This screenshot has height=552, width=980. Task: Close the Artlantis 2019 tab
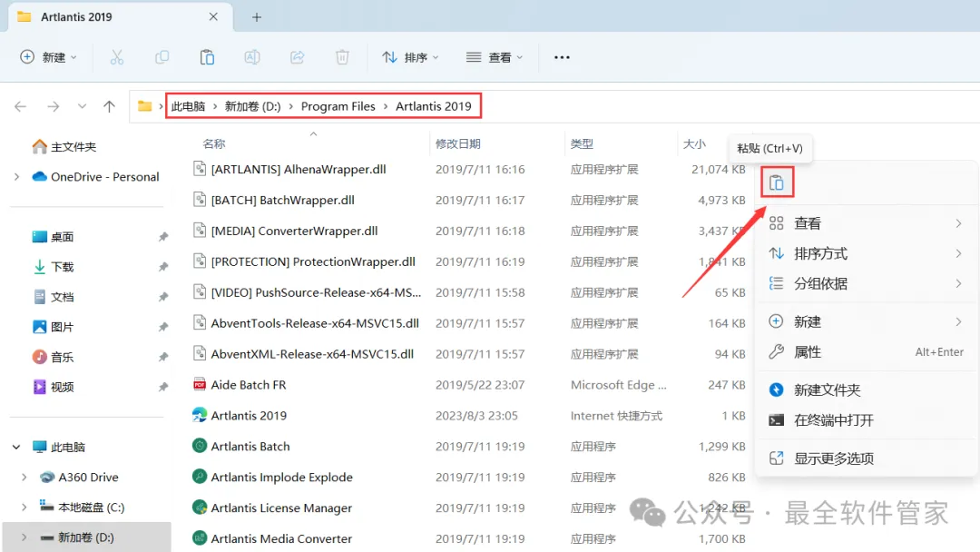[x=213, y=17]
